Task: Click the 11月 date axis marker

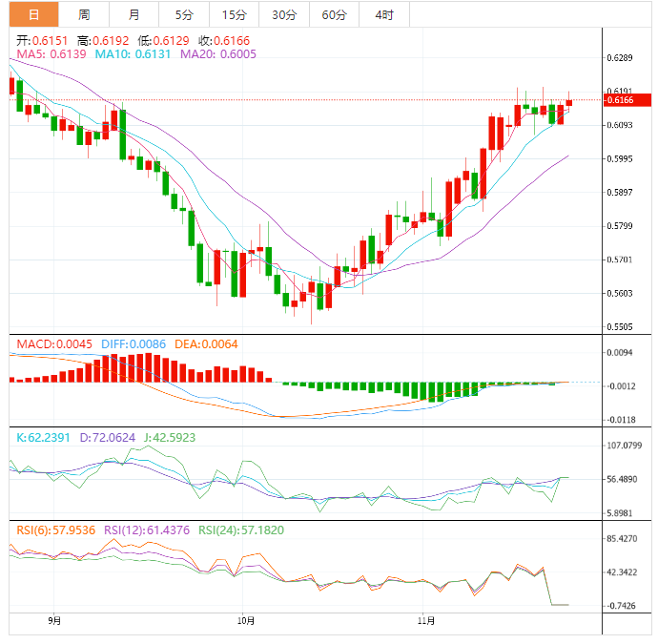Action: (426, 620)
